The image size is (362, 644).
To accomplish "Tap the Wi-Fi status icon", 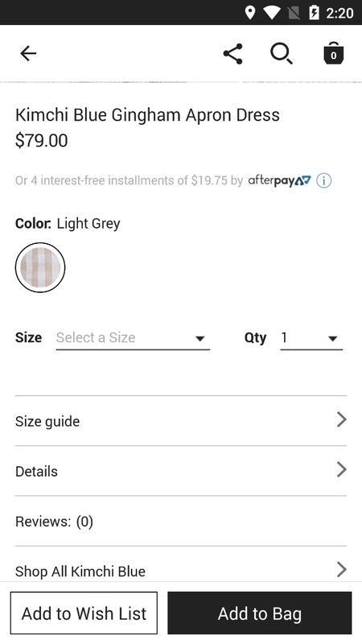I will coord(271,13).
